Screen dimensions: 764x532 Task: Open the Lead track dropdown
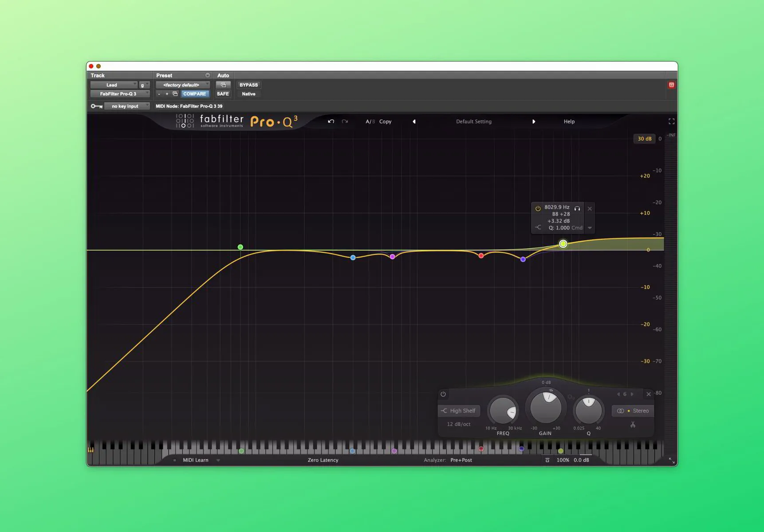(x=114, y=85)
